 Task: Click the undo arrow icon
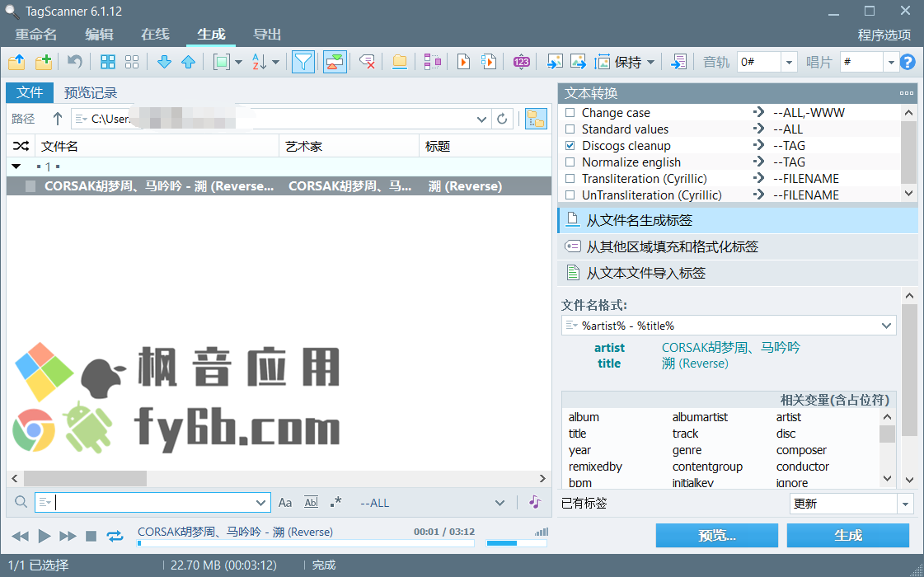74,61
